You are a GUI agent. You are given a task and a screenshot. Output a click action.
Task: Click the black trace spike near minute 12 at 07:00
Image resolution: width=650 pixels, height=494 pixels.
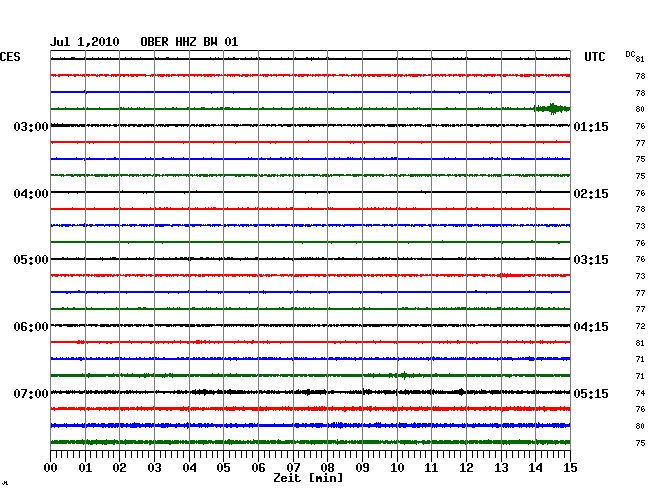point(461,392)
